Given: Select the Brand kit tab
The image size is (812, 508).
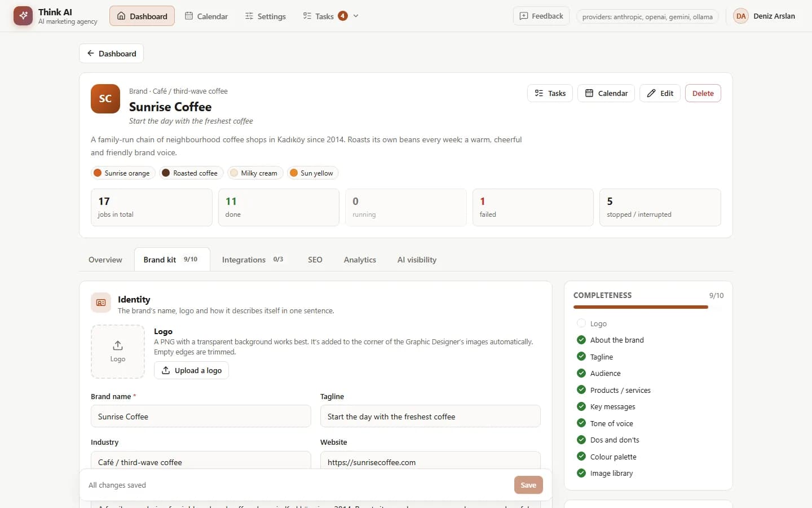Looking at the screenshot, I should [x=172, y=260].
